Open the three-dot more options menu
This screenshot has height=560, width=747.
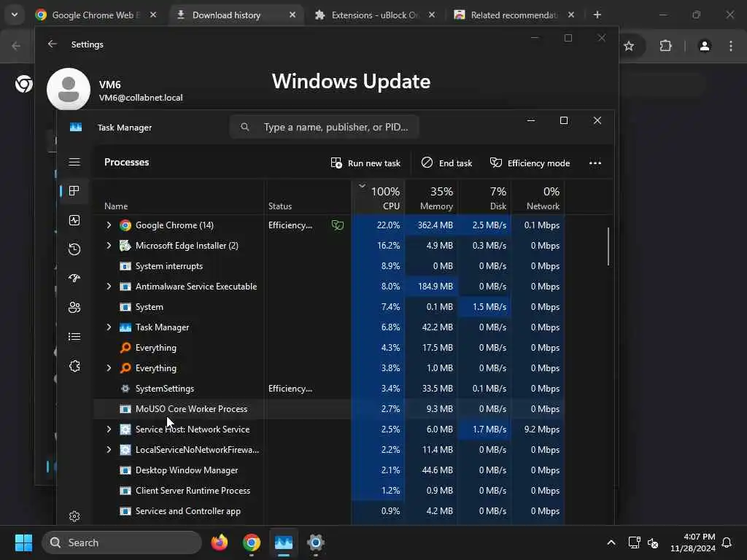[595, 163]
